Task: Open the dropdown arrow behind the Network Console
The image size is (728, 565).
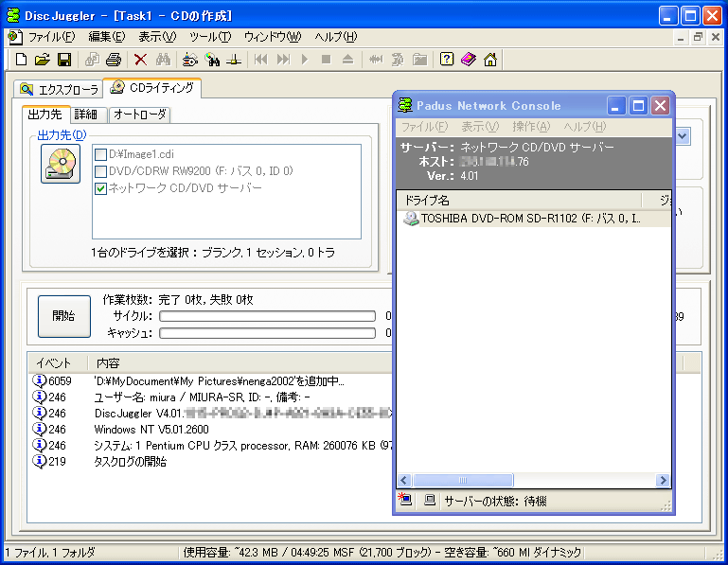Action: click(x=683, y=136)
